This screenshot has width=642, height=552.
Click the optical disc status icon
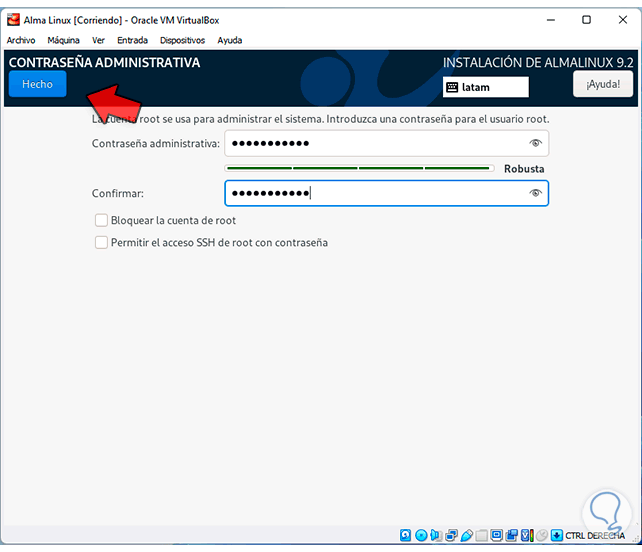(x=421, y=535)
